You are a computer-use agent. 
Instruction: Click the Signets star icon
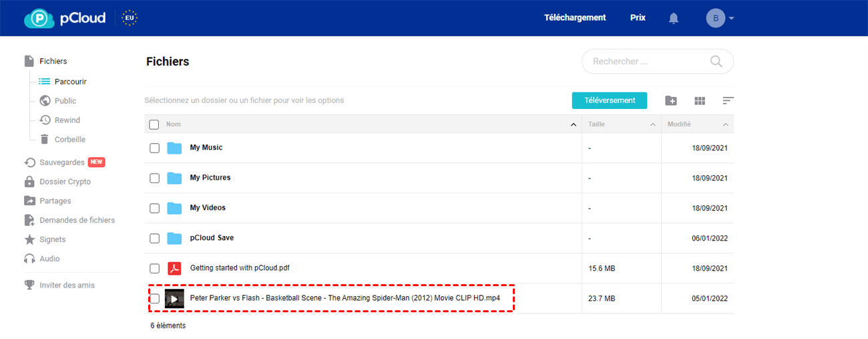pyautogui.click(x=29, y=239)
